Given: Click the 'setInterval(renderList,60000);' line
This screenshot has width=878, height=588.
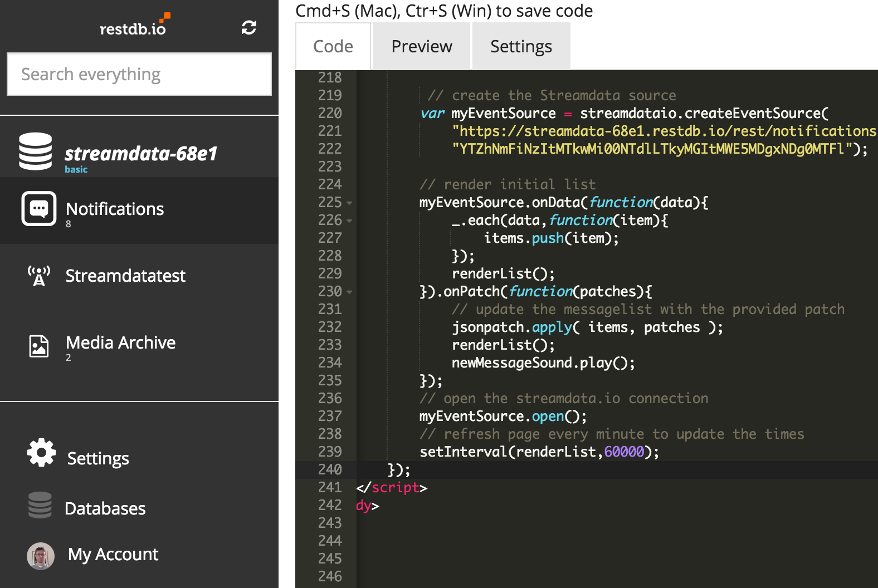Looking at the screenshot, I should tap(539, 452).
